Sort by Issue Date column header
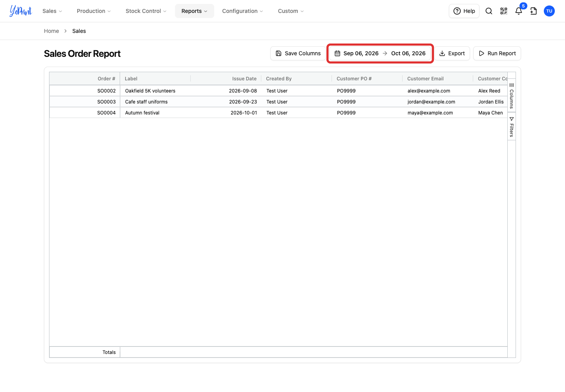 226,79
